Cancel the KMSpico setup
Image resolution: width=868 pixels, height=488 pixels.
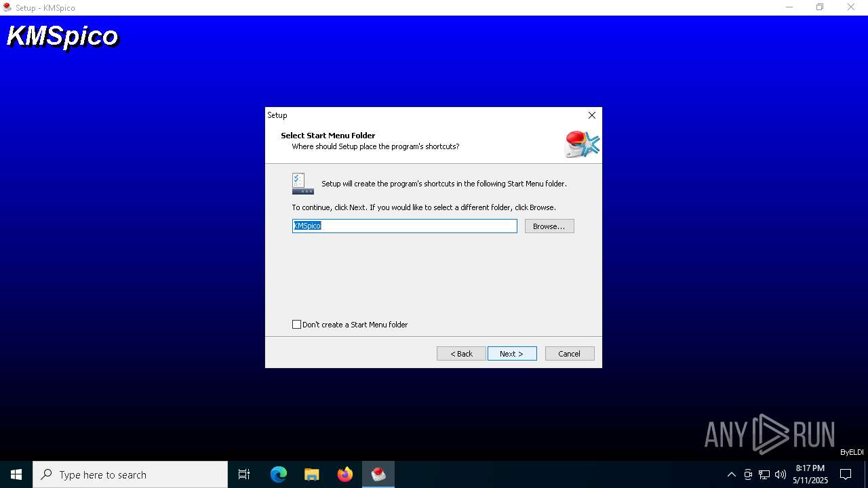coord(570,354)
